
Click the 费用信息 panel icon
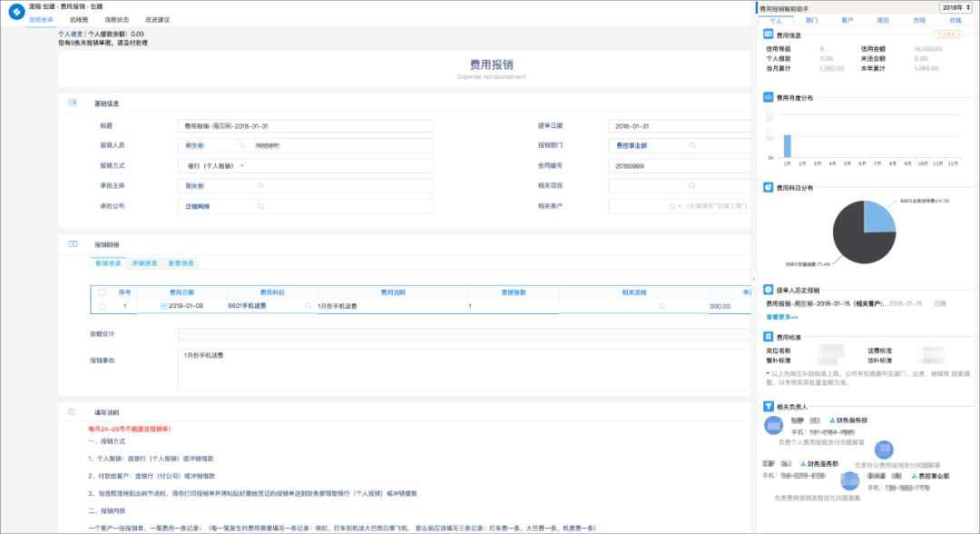pyautogui.click(x=769, y=35)
